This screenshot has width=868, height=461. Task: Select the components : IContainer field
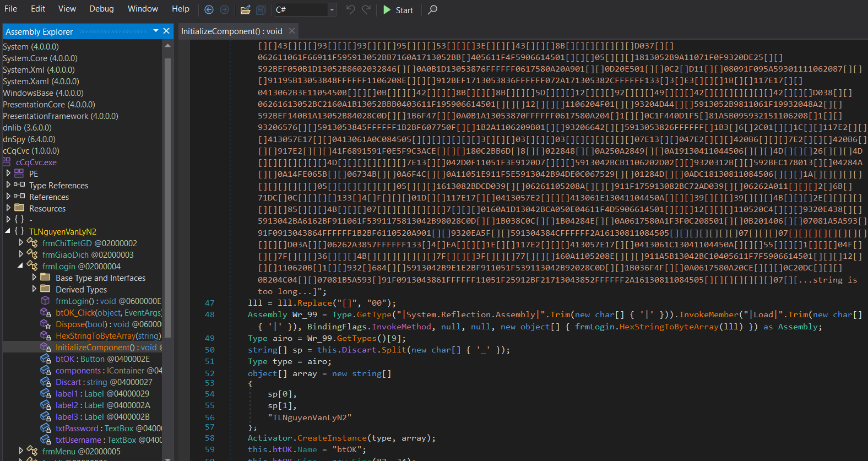[109, 370]
